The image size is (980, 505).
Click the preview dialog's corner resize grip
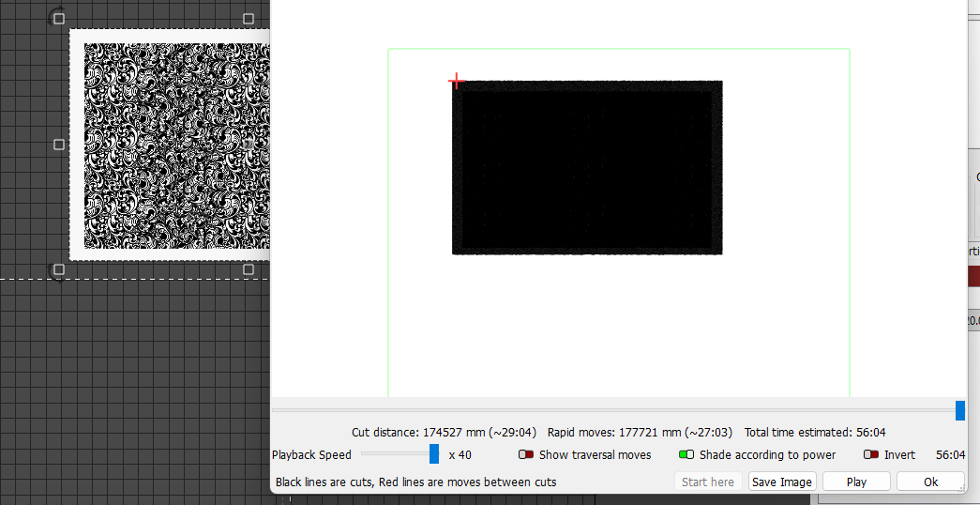962,489
